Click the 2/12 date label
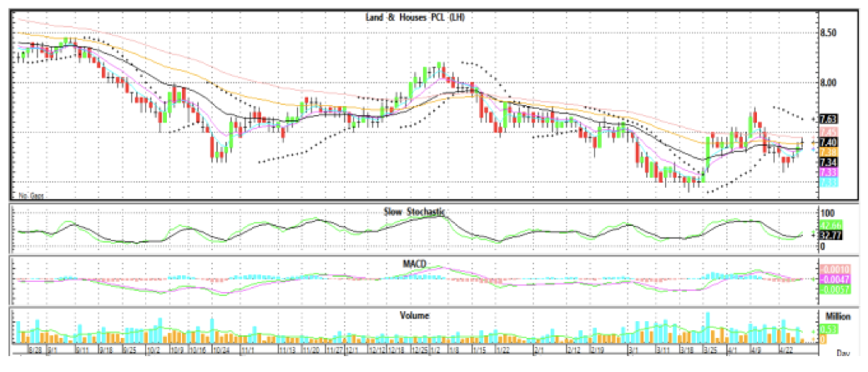The height and width of the screenshot is (372, 868). click(x=574, y=349)
